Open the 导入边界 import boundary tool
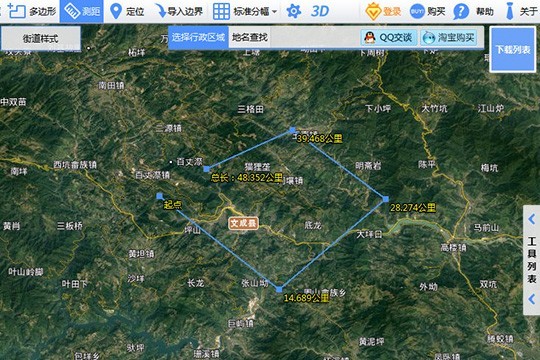This screenshot has width=540, height=360. pos(178,11)
